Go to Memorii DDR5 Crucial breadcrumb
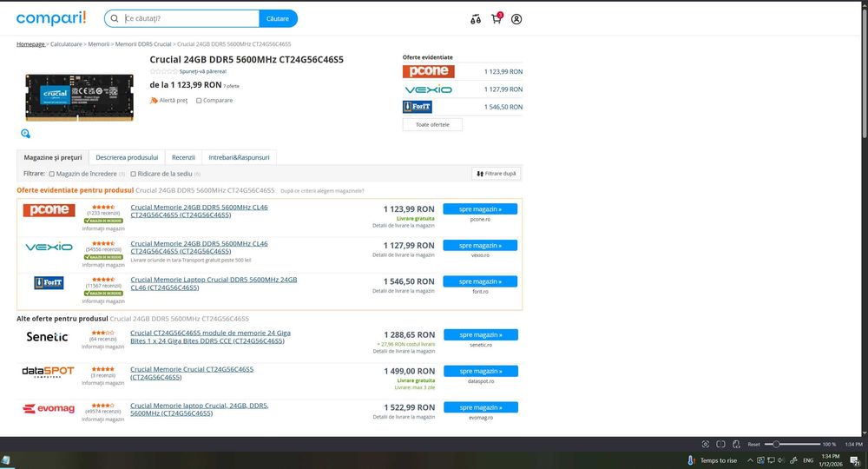The height and width of the screenshot is (469, 868). 143,43
